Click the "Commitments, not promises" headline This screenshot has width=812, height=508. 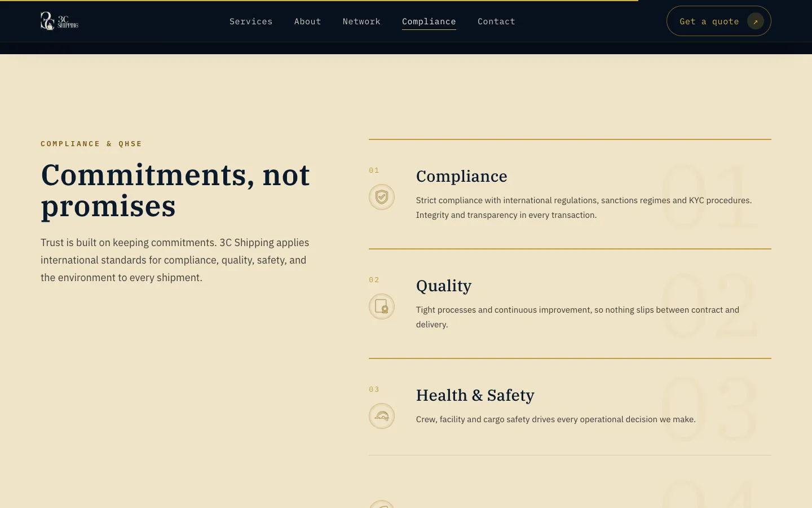click(x=175, y=190)
